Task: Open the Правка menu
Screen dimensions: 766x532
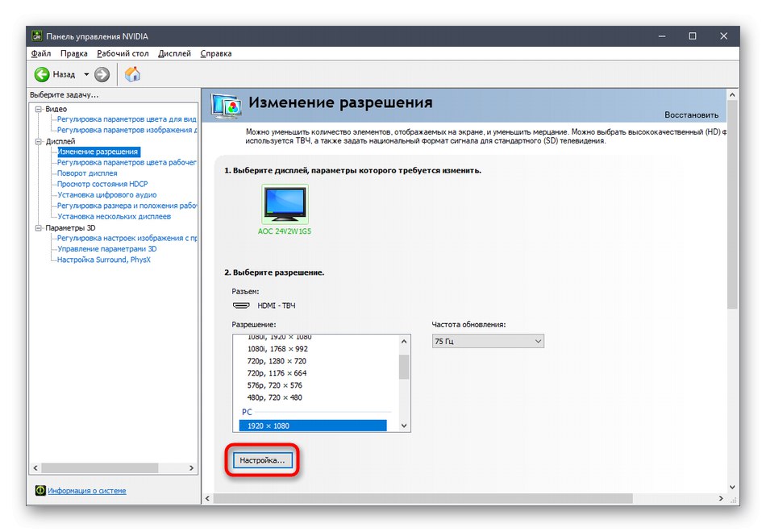Action: pos(73,54)
